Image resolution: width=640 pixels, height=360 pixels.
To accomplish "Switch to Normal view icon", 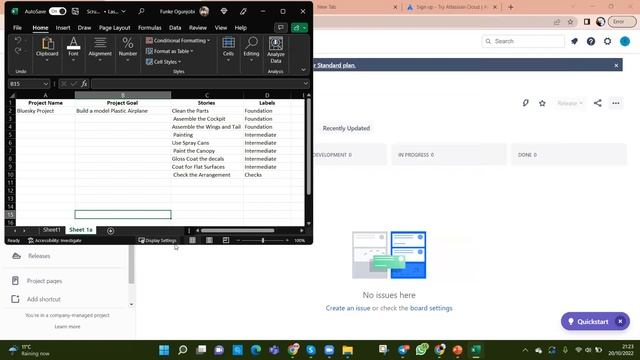I will 192,240.
